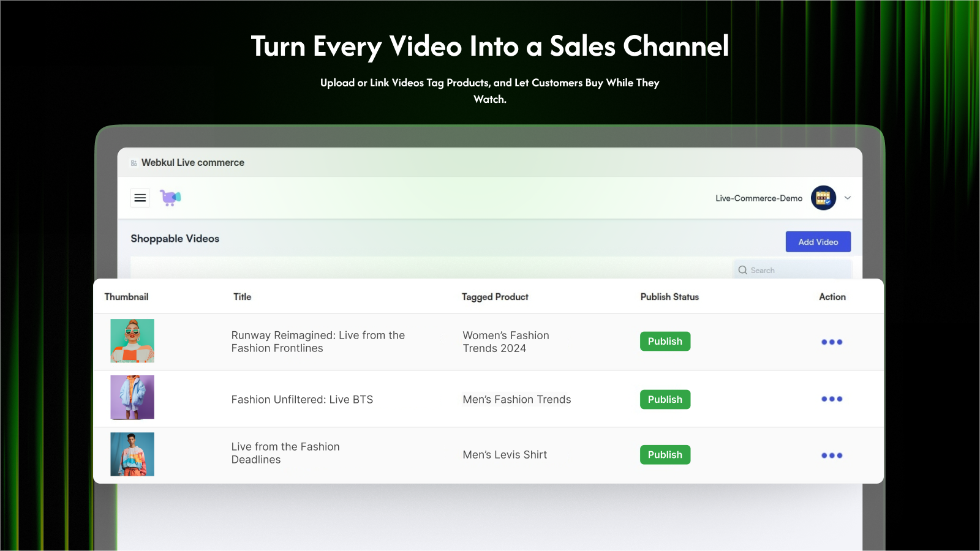Viewport: 980px width, 551px height.
Task: Open the hamburger navigation menu
Action: 140,197
